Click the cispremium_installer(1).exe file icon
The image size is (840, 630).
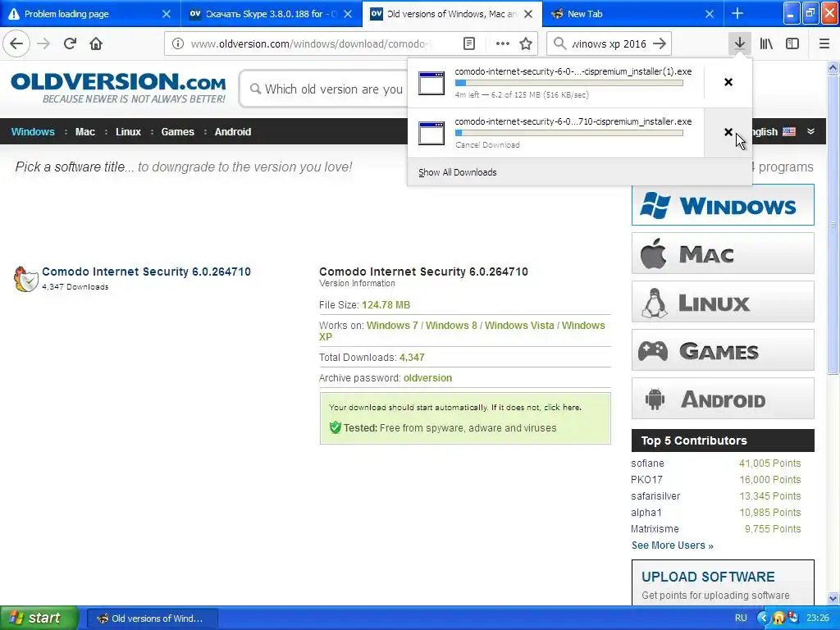pyautogui.click(x=431, y=83)
